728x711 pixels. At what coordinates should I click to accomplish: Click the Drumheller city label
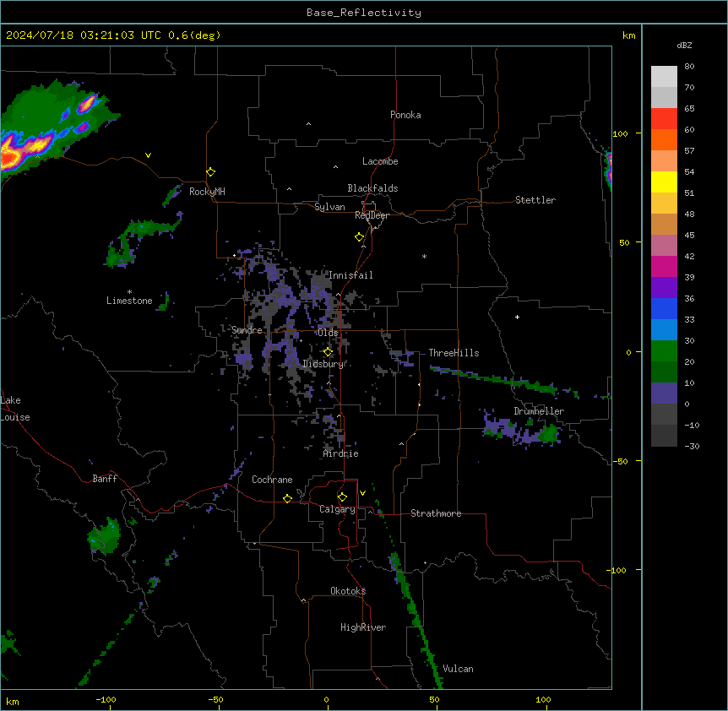(x=539, y=411)
